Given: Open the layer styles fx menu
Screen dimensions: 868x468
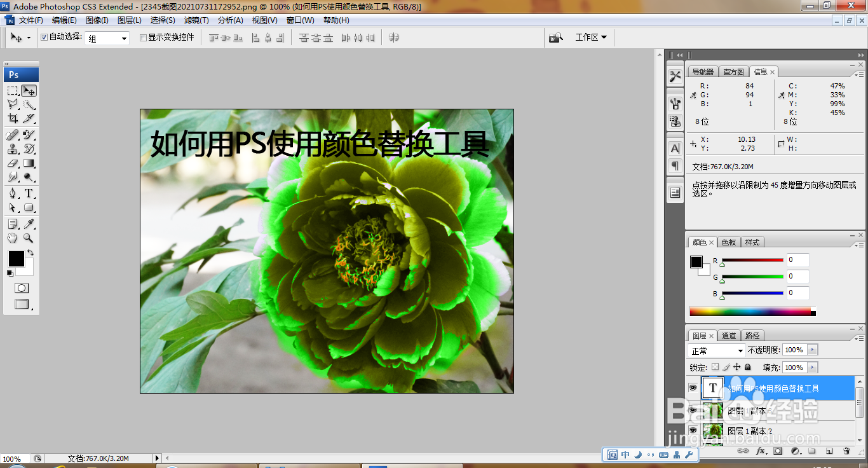Looking at the screenshot, I should pyautogui.click(x=761, y=451).
